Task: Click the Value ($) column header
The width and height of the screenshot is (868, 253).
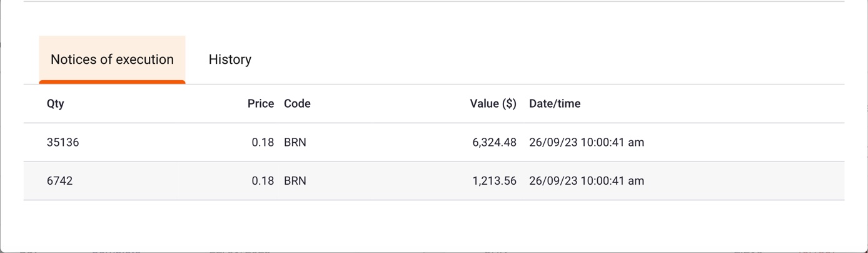Action: pos(493,104)
